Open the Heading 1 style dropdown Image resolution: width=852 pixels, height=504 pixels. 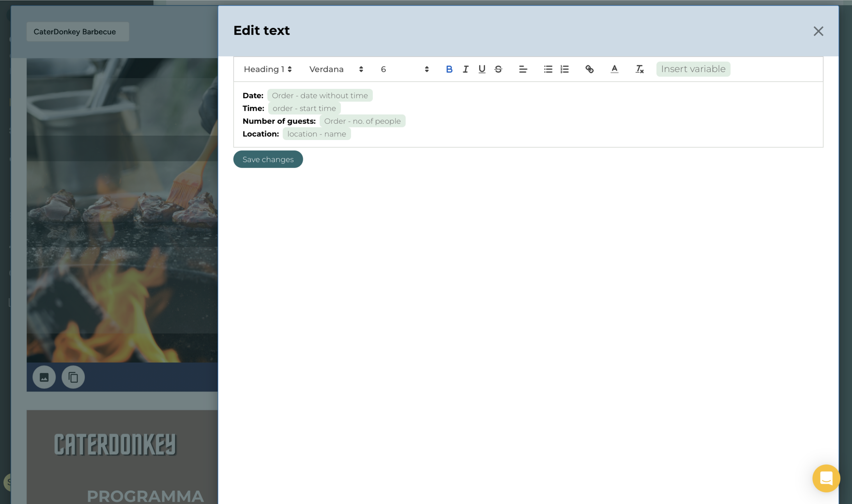[268, 69]
